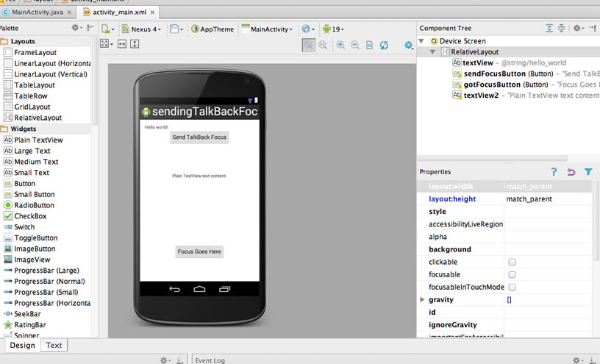Click the Send TalkBack Focus button in preview
600x364 pixels.
point(199,137)
